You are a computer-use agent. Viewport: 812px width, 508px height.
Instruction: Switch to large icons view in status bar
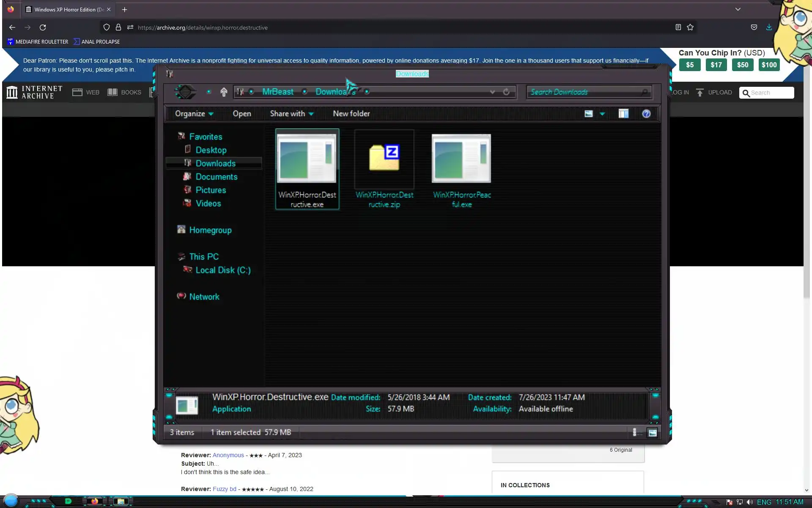point(653,432)
